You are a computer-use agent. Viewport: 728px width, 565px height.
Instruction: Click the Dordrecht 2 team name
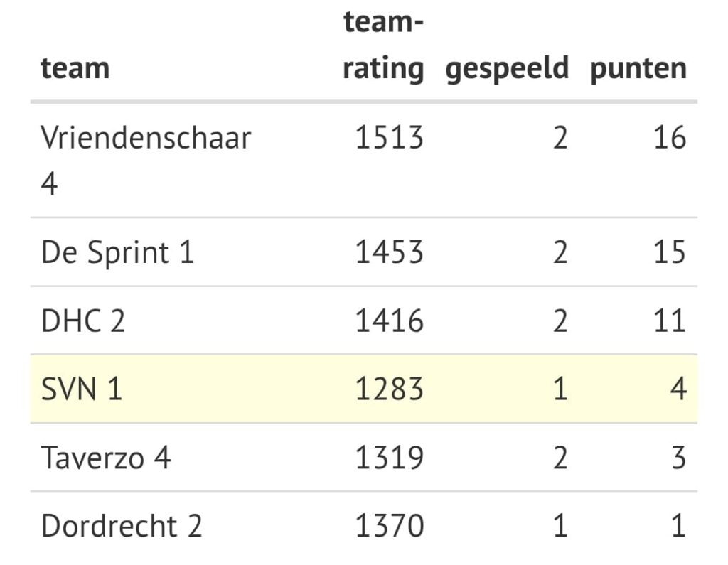point(122,526)
